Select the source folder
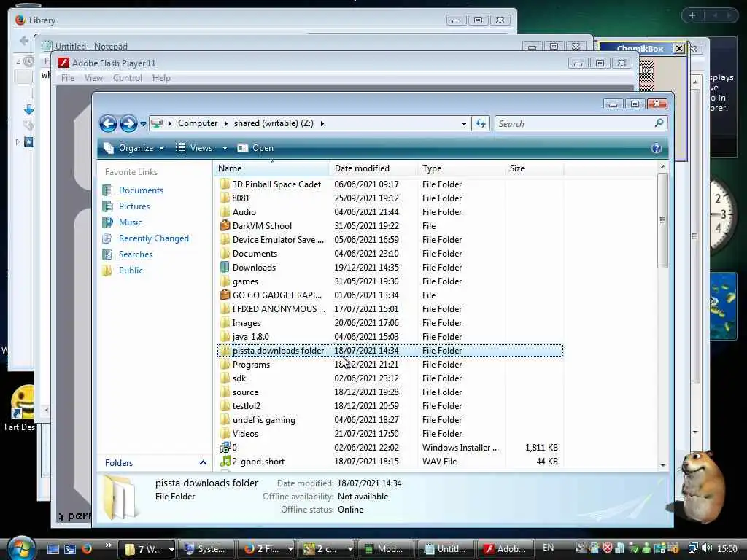Screen dimensions: 747x560 tap(245, 392)
